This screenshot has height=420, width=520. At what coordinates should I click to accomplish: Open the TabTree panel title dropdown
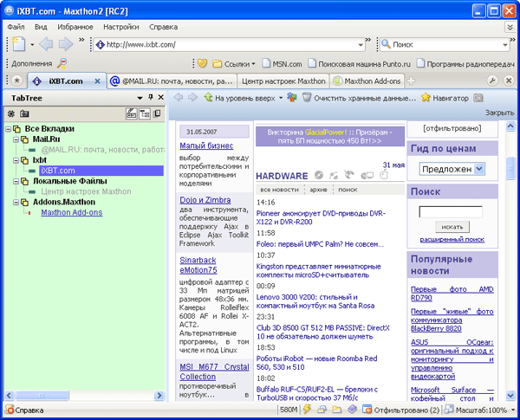pyautogui.click(x=140, y=98)
